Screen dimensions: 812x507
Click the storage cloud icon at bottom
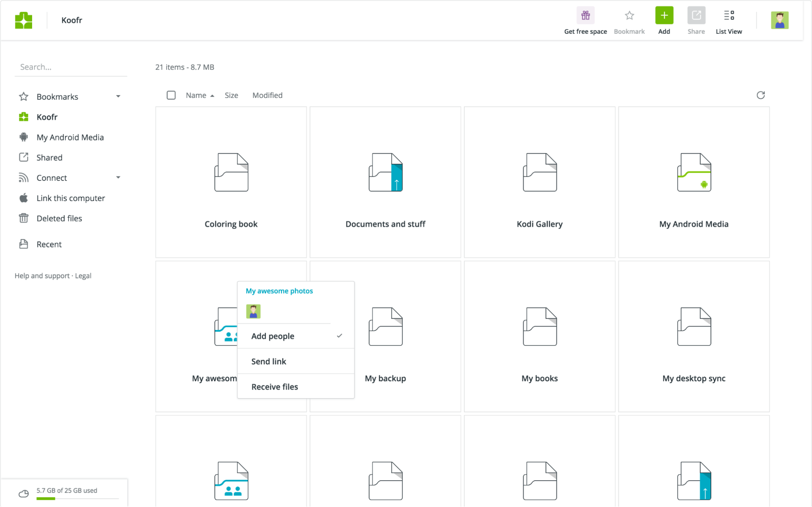24,493
